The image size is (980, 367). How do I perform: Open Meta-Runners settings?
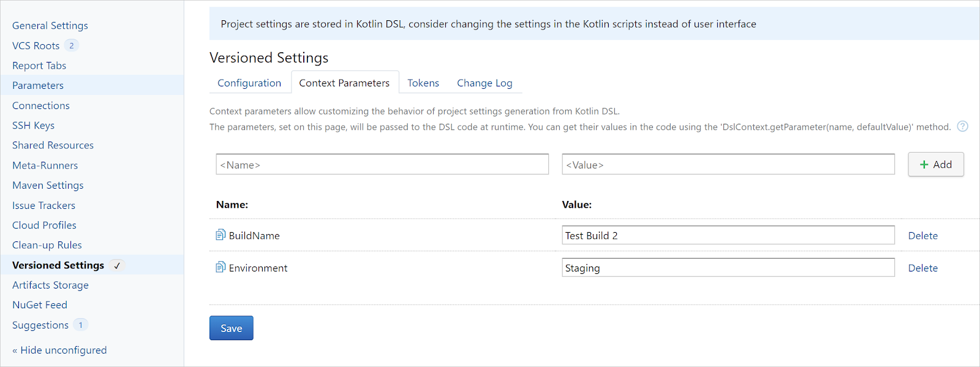coord(45,165)
